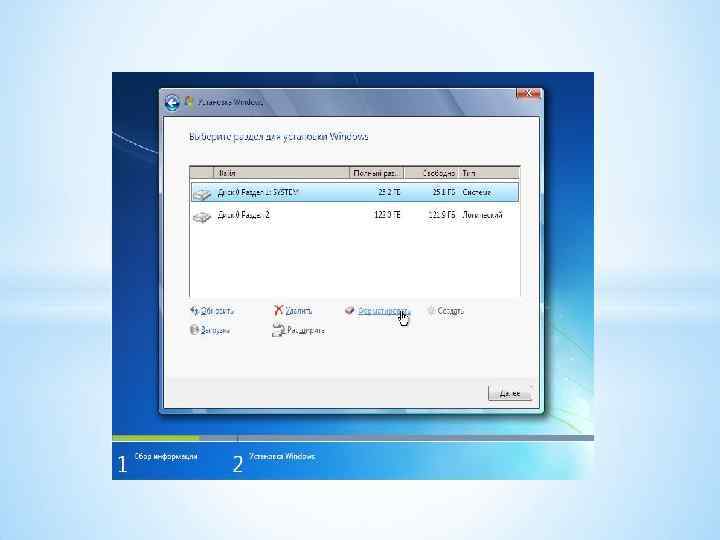
Task: Close the Windows Setup dialog
Action: pos(528,94)
